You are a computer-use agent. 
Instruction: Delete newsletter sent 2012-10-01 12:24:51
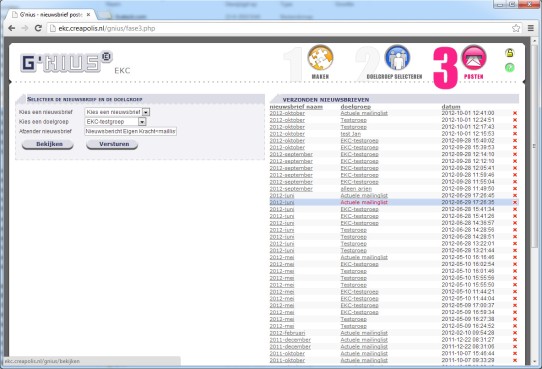click(515, 120)
